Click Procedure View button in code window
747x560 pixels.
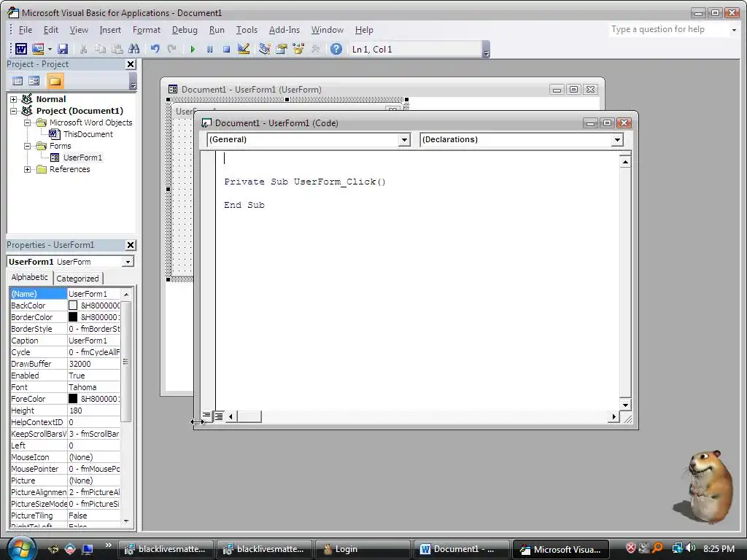(206, 416)
